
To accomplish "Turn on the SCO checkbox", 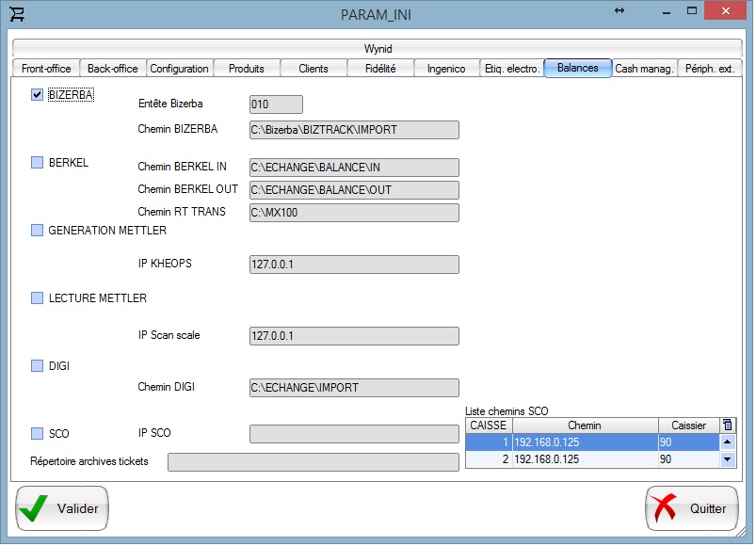I will (38, 434).
